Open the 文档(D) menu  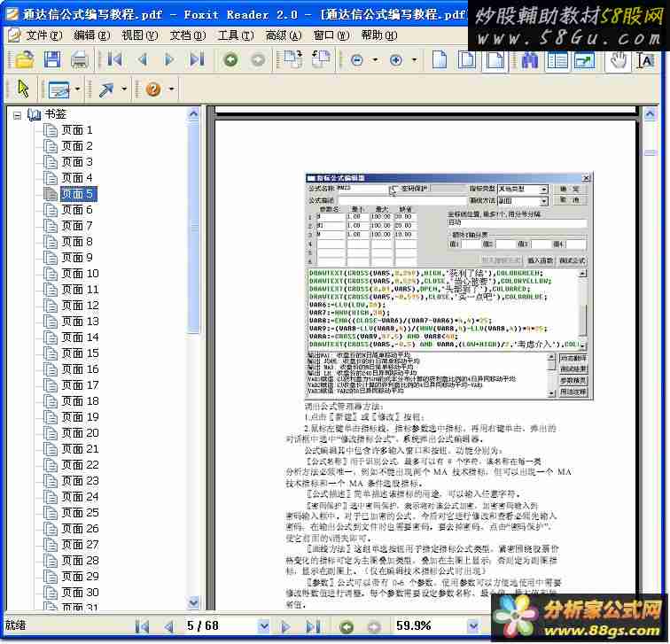click(x=188, y=35)
